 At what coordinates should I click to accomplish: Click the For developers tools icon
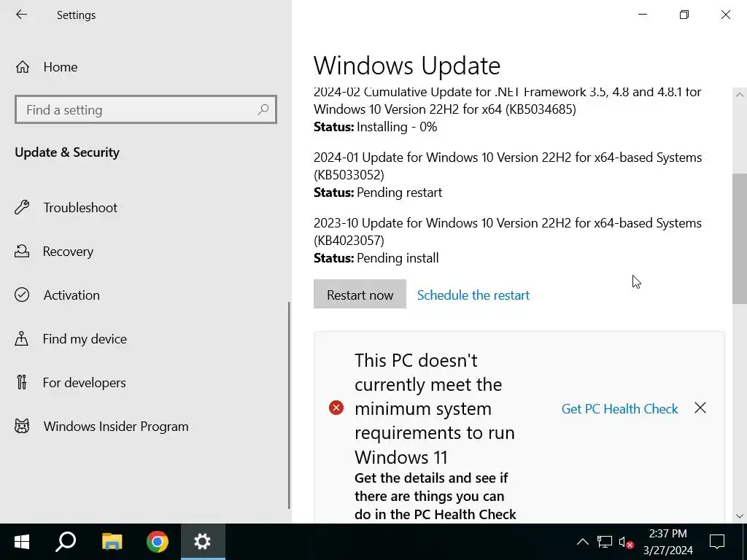click(22, 382)
